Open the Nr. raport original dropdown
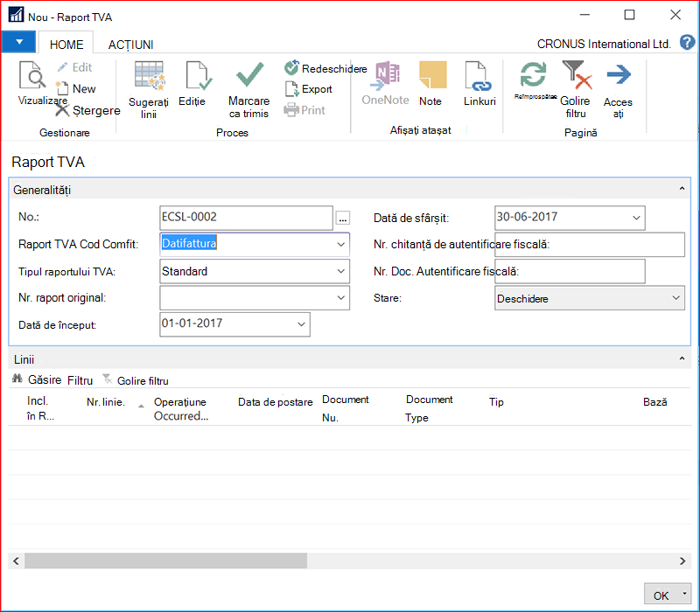 tap(341, 298)
